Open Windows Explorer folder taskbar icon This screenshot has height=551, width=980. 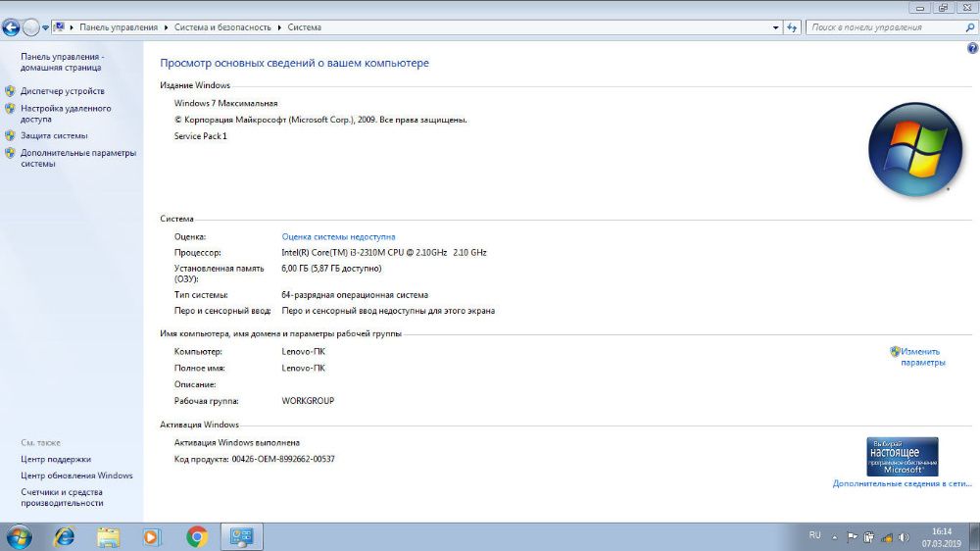(108, 537)
